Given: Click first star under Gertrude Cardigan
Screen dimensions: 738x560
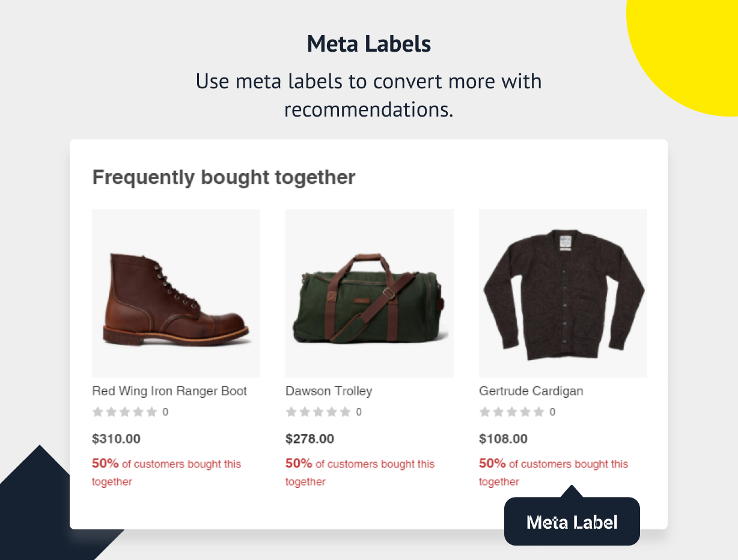Looking at the screenshot, I should point(484,412).
